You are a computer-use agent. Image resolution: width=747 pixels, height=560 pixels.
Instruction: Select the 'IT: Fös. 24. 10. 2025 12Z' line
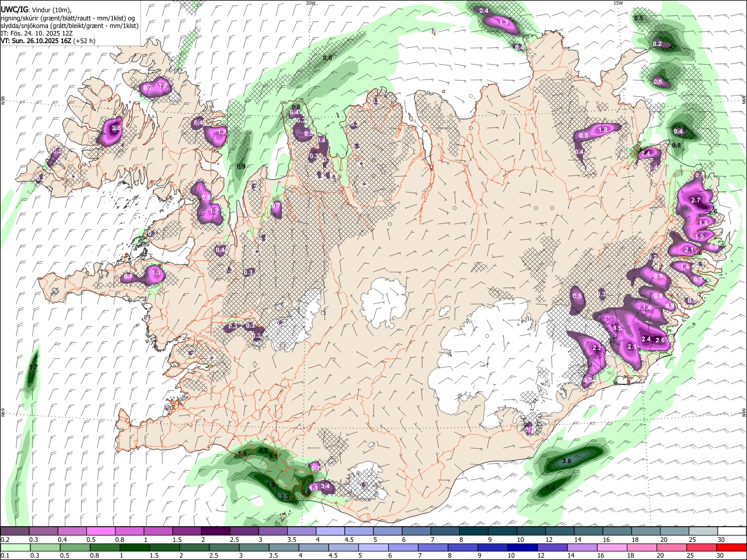pyautogui.click(x=36, y=33)
